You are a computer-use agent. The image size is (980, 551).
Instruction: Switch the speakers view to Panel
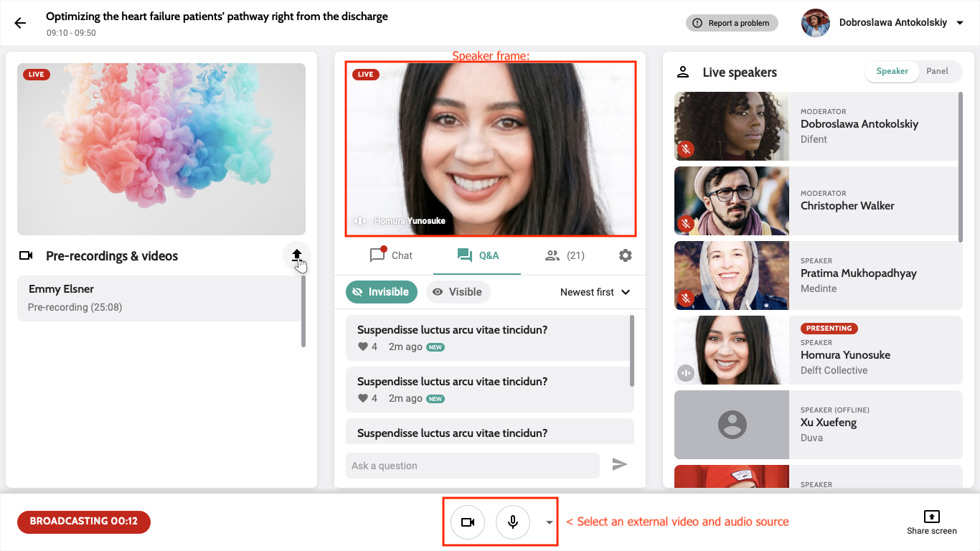tap(937, 71)
